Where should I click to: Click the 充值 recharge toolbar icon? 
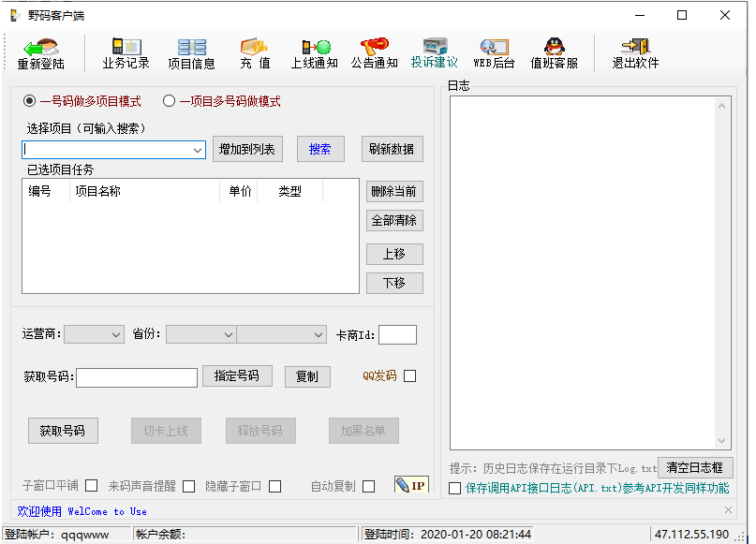255,54
